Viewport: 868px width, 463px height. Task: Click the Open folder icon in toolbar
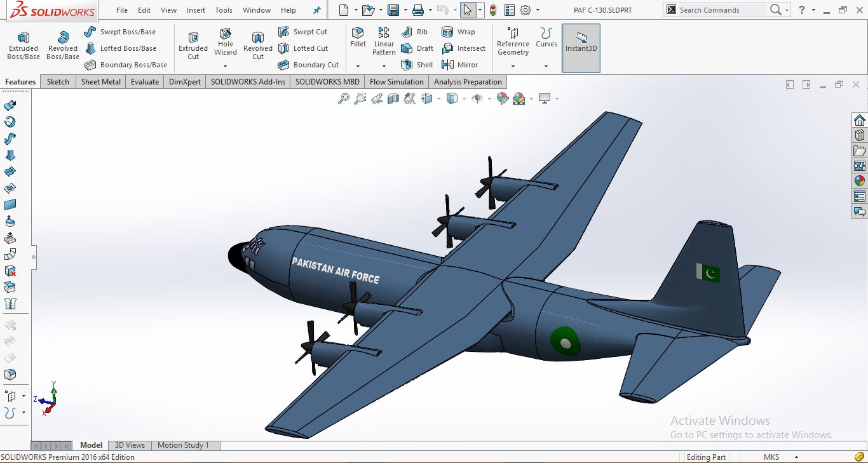pyautogui.click(x=368, y=10)
